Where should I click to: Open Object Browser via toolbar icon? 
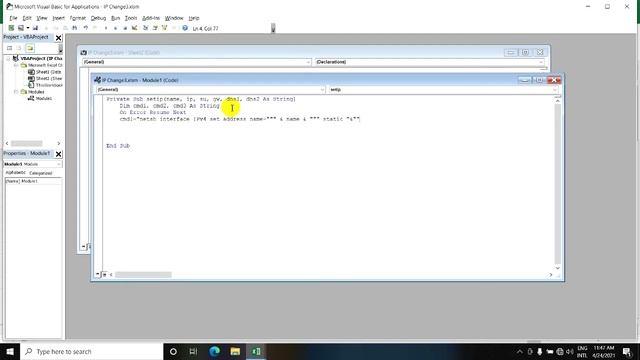point(164,28)
